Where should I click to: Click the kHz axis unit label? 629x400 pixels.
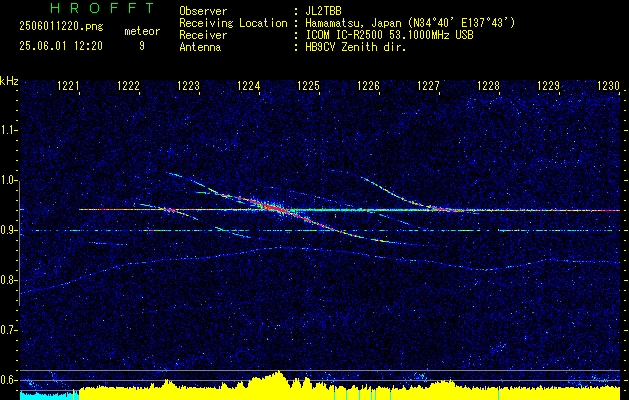[9, 81]
